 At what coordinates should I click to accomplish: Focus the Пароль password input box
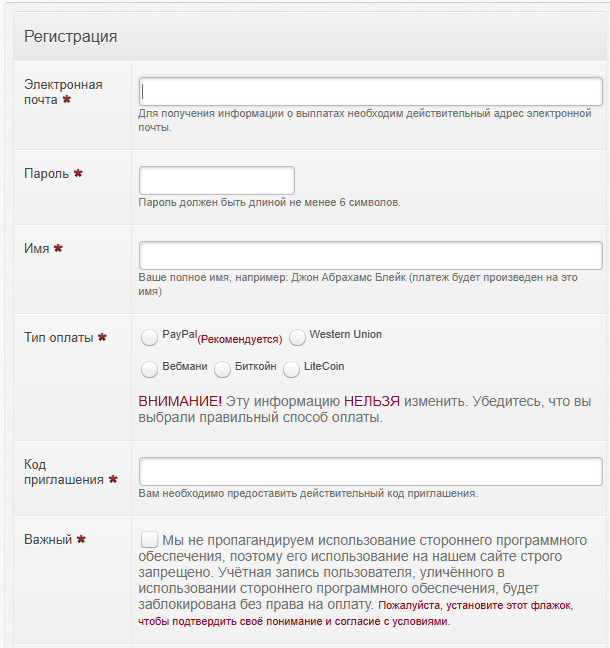216,180
